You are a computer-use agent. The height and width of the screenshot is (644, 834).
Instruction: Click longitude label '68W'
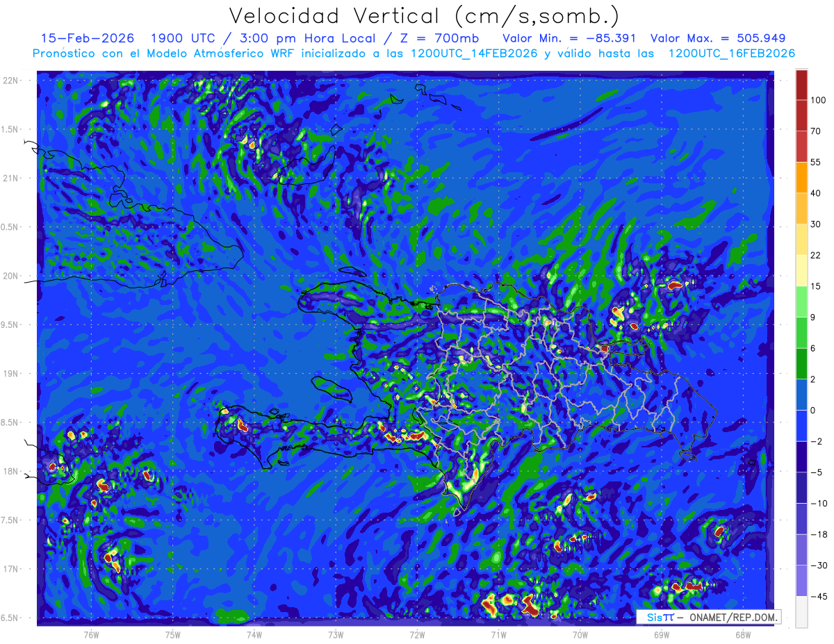click(x=743, y=634)
